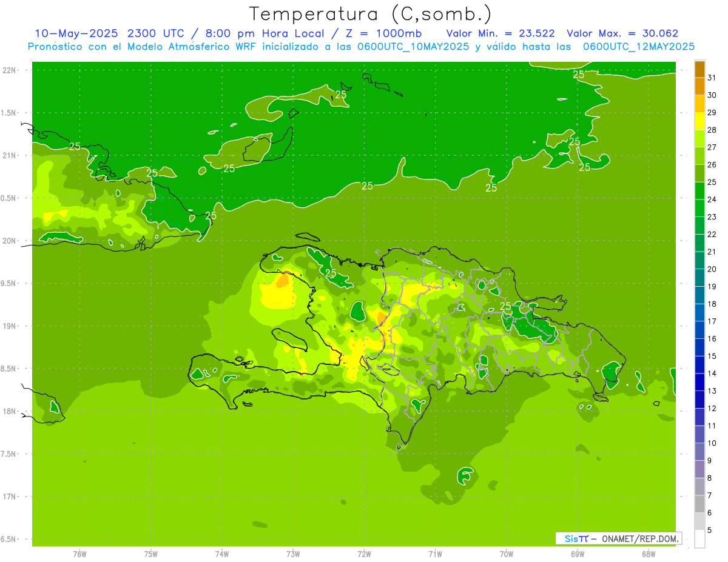
Task: Click the '74W' longitude axis label
Action: point(222,554)
